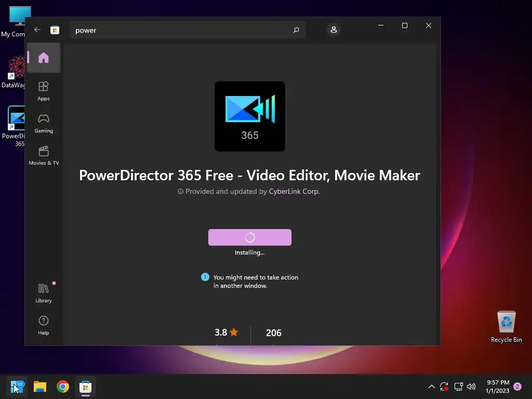Maximize the Microsoft Store window
Screen dimensions: 532x399
tap(404, 25)
